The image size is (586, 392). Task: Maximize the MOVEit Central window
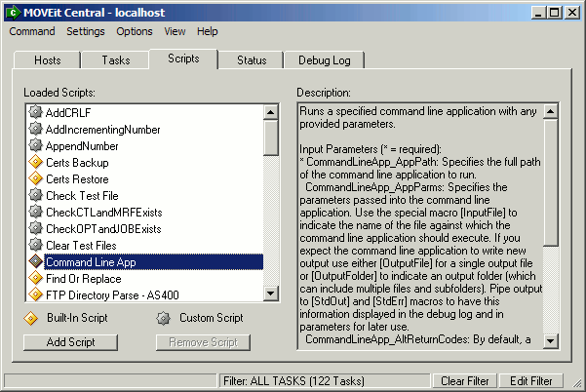click(x=555, y=13)
